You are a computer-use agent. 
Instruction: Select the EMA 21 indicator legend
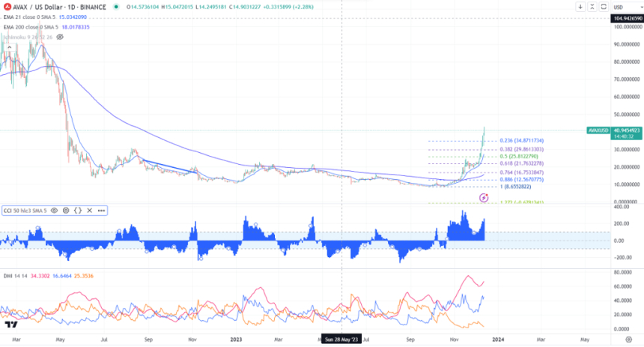pyautogui.click(x=31, y=16)
